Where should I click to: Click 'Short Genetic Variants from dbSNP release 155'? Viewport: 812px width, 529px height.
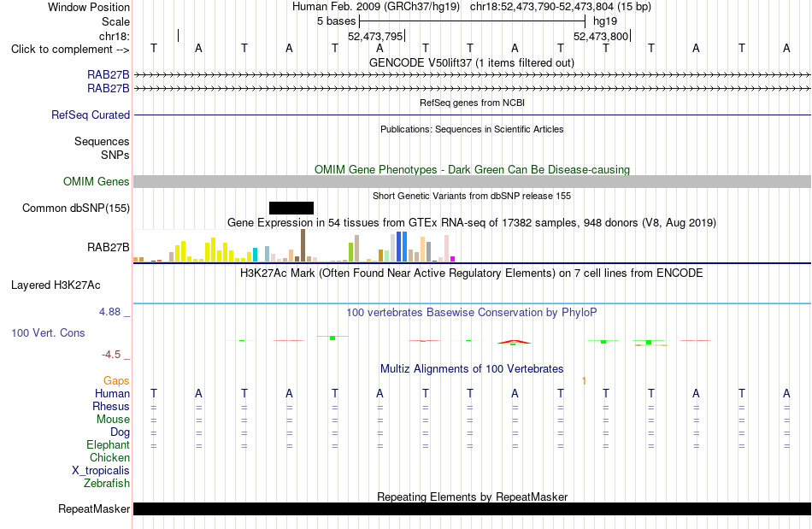click(x=472, y=196)
